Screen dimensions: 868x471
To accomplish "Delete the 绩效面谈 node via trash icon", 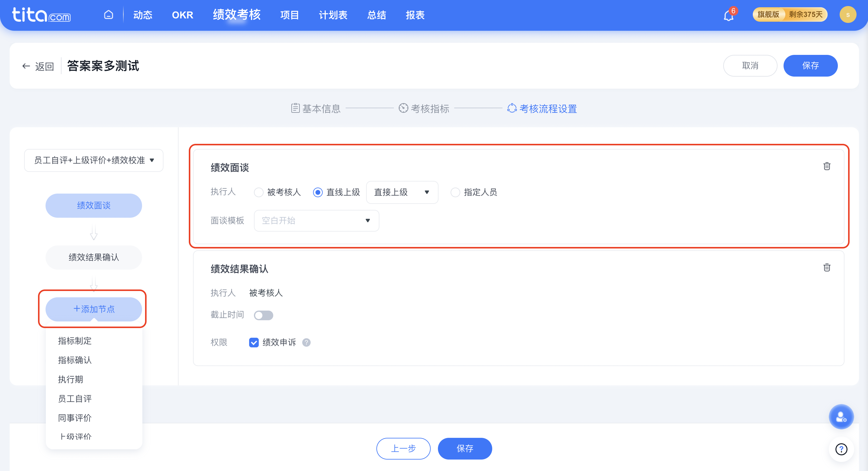I will tap(827, 166).
